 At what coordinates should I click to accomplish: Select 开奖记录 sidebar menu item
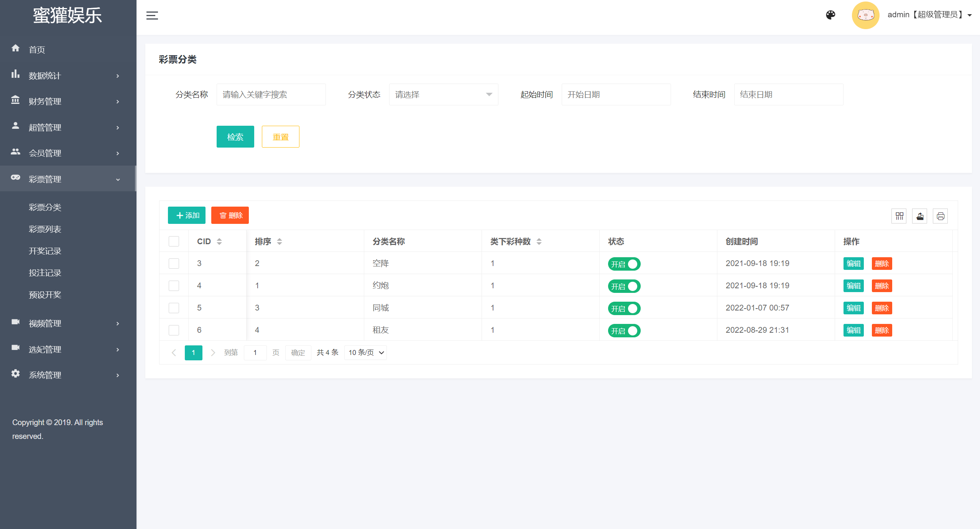coord(45,251)
